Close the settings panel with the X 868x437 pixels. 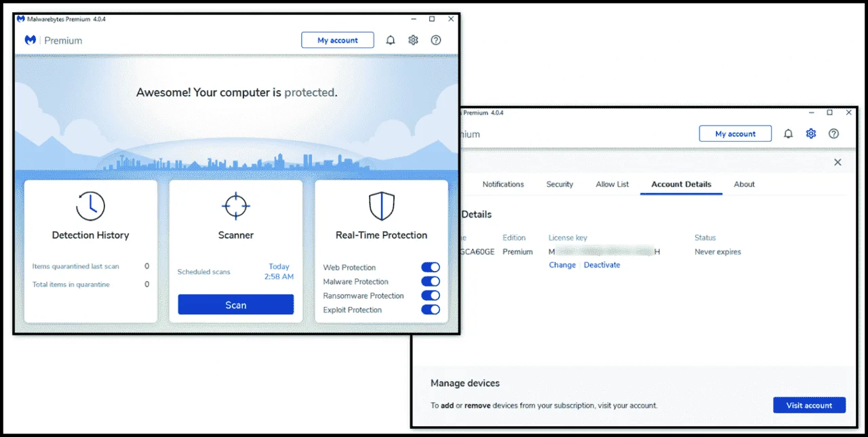click(x=837, y=162)
